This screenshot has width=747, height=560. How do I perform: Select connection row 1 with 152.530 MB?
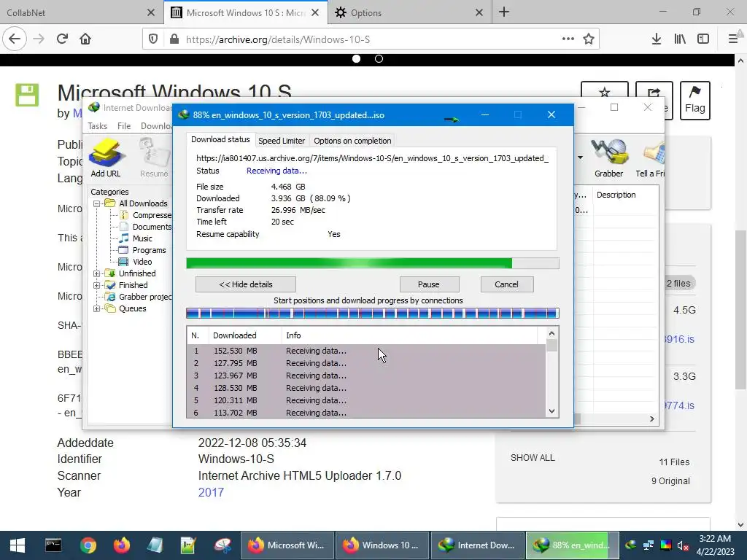pos(366,351)
